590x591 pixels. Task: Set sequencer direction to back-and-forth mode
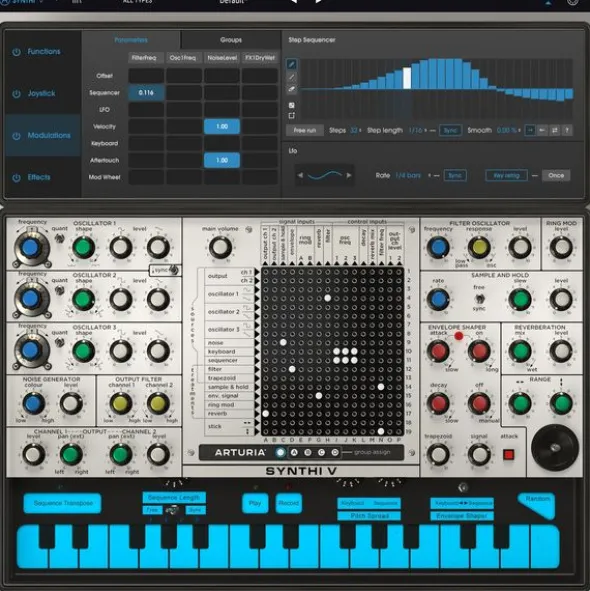555,130
